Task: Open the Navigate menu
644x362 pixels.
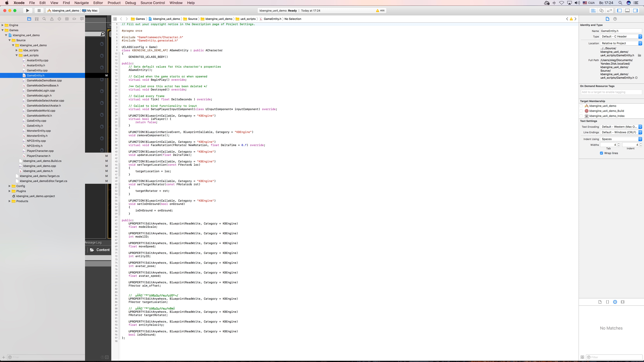Action: [x=82, y=3]
